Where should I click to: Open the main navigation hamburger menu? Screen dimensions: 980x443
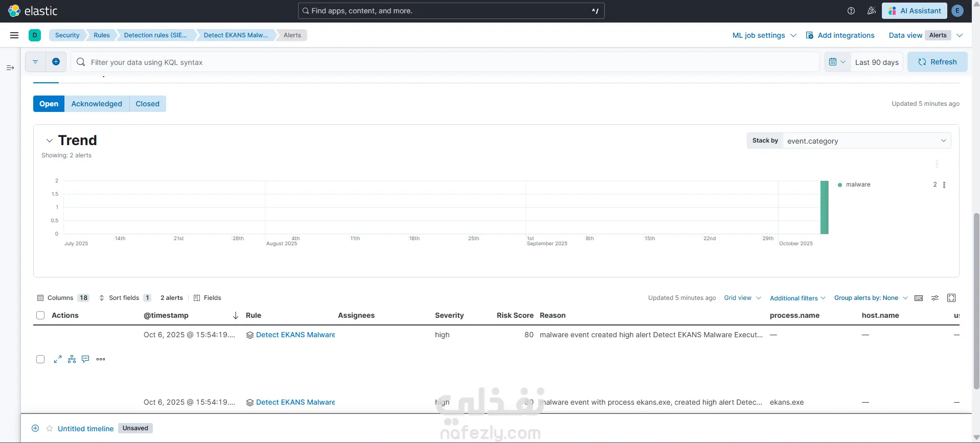(x=14, y=35)
